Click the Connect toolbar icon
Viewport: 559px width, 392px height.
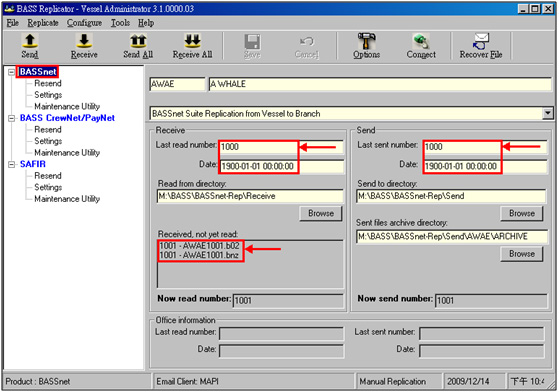coord(421,41)
